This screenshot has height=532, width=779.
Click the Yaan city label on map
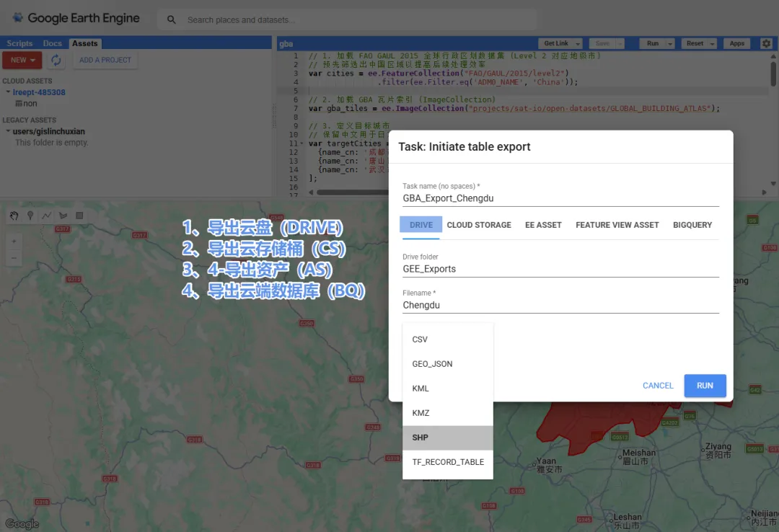point(548,465)
